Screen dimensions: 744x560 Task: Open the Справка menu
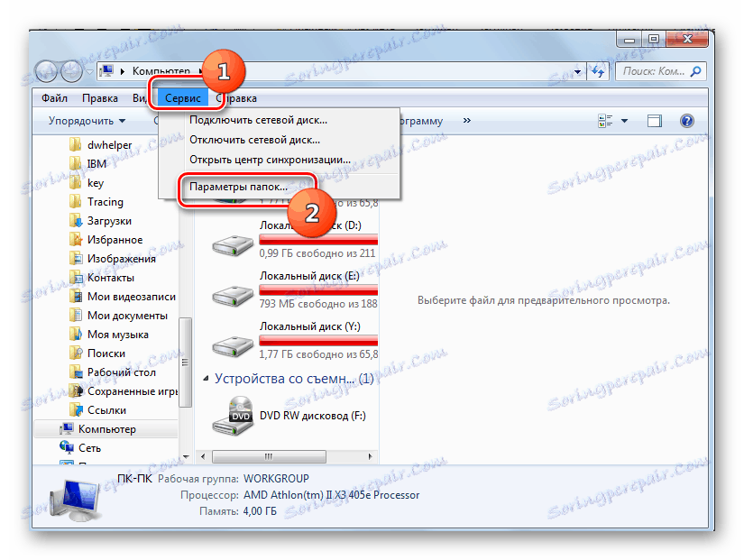coord(236,97)
